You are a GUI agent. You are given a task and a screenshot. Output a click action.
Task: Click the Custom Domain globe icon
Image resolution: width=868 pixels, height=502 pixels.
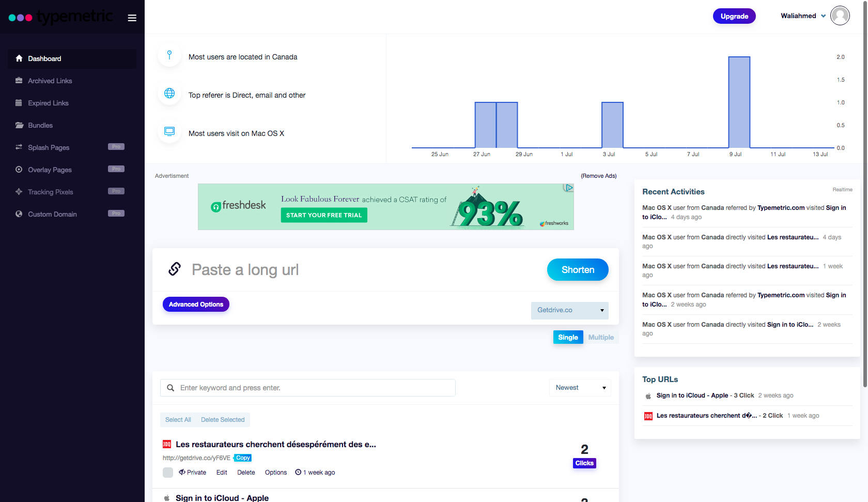point(19,214)
